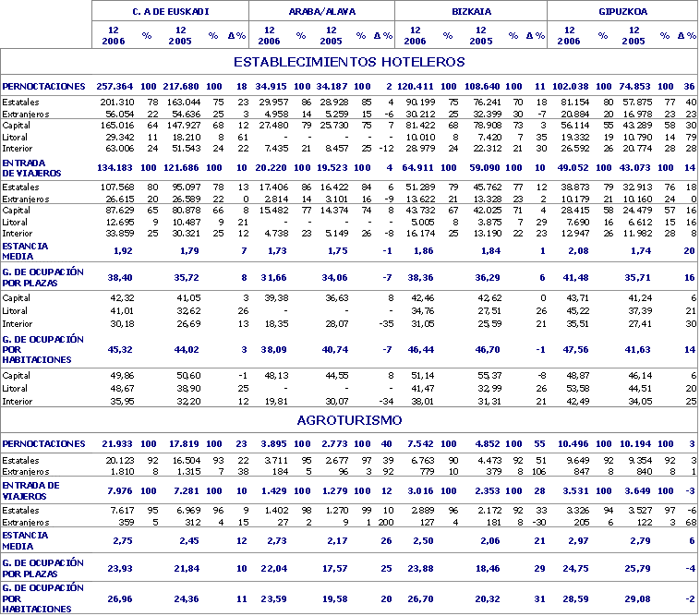Select the ARABA/ALAVA column header
The height and width of the screenshot is (616, 700).
click(322, 11)
